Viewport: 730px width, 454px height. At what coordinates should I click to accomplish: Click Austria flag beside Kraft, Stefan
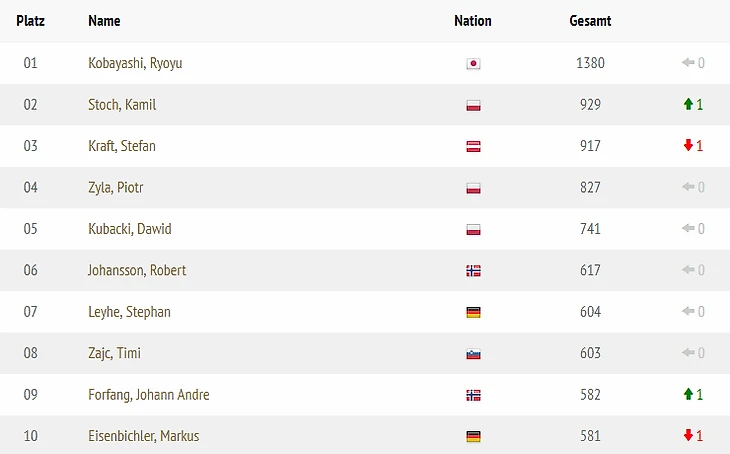473,146
